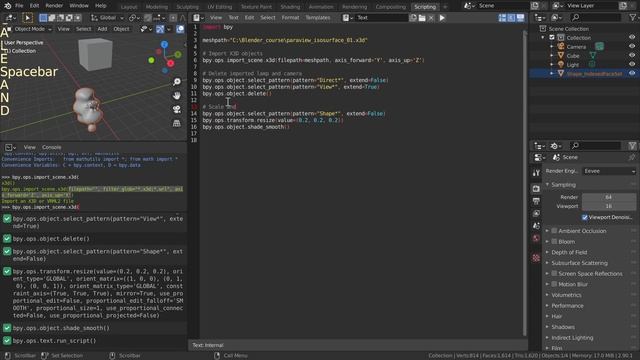The image size is (640, 360).
Task: Hide the Cube object with its eye icon
Action: click(x=632, y=56)
